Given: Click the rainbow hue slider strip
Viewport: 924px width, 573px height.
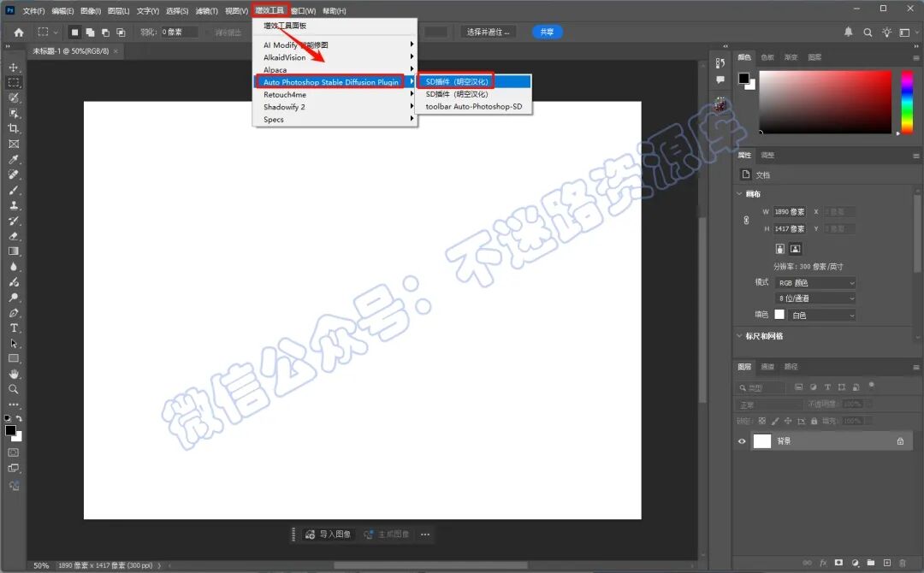Looking at the screenshot, I should 908,101.
